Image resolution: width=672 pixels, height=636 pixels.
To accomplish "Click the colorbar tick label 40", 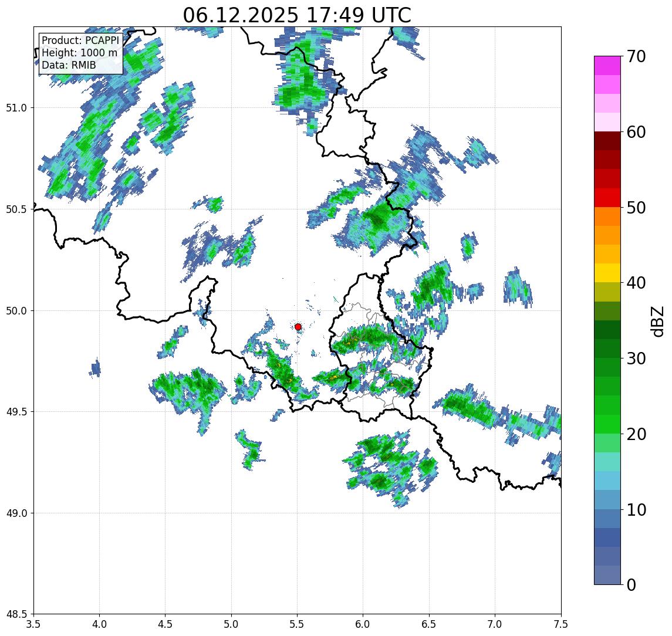I will (636, 283).
